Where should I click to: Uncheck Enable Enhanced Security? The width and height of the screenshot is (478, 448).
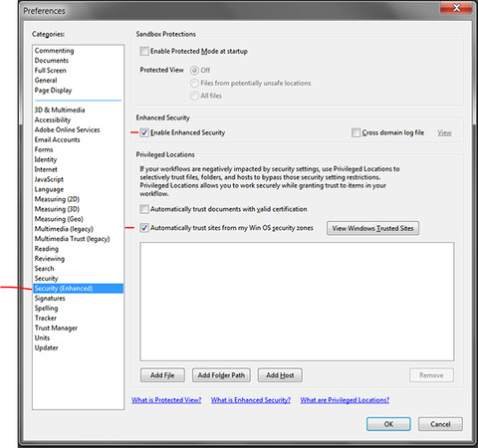144,132
